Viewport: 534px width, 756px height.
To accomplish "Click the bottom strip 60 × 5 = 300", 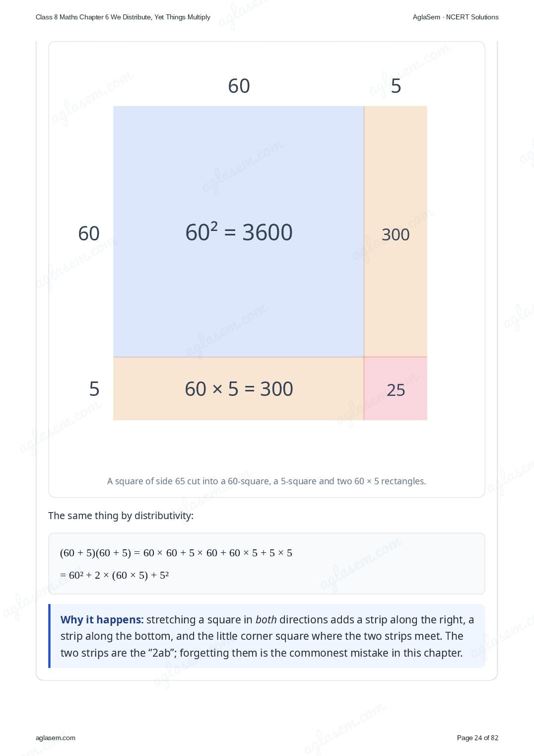I will point(239,389).
